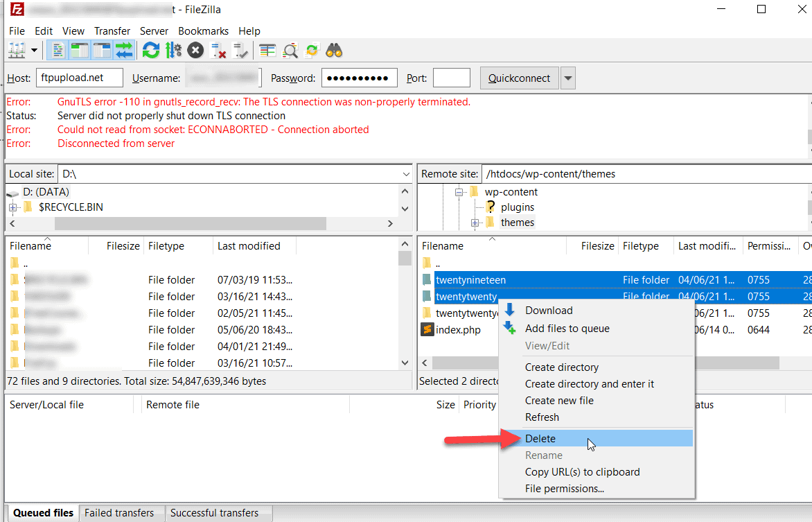Viewport: 812px width, 522px height.
Task: Choose Copy URL(s) to clipboard
Action: (597, 472)
